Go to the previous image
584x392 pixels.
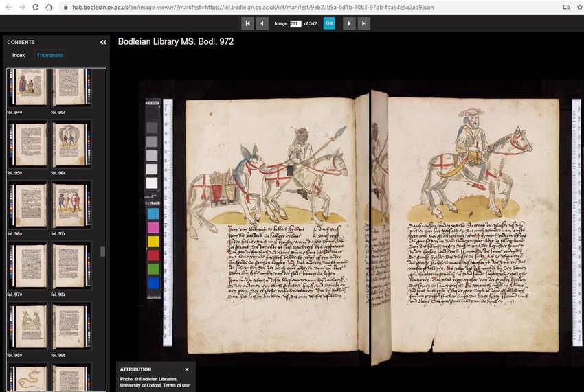[262, 23]
